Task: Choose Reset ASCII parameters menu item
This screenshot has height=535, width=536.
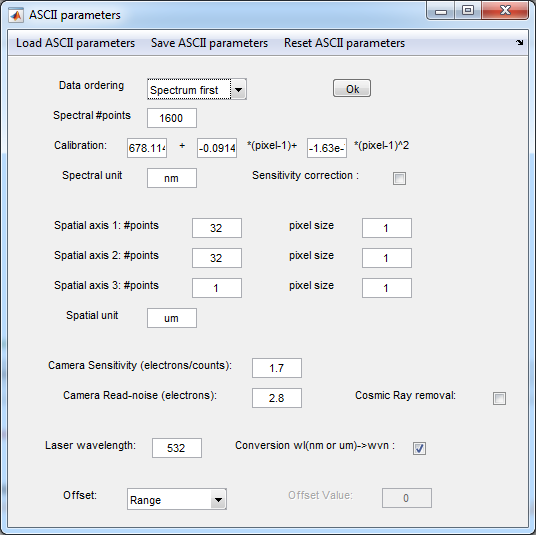Action: (344, 43)
